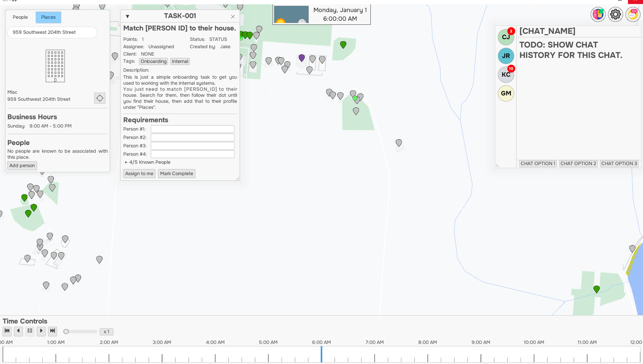Screen dimensions: 643x364
Task: Select the purple map pin
Action: click(302, 58)
